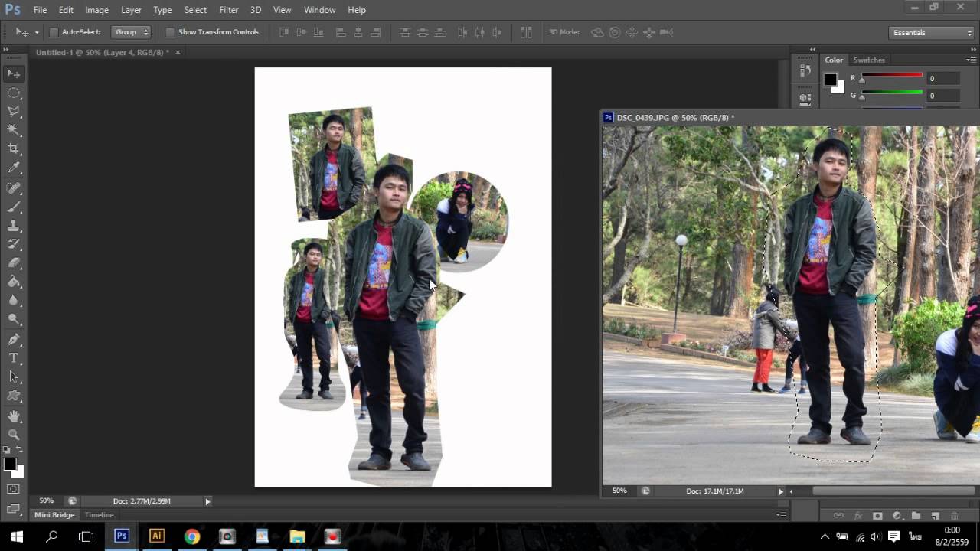Reset default foreground and background colors
980x551 pixels.
(7, 450)
